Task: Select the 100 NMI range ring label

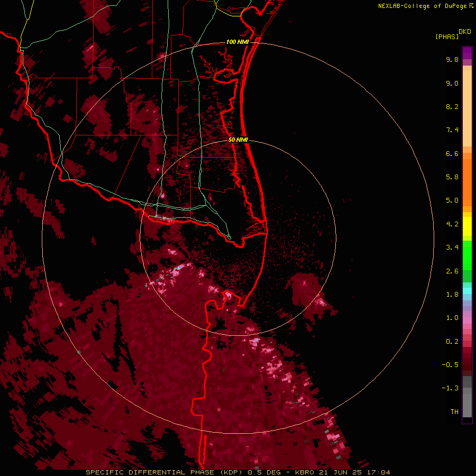Action: point(237,42)
